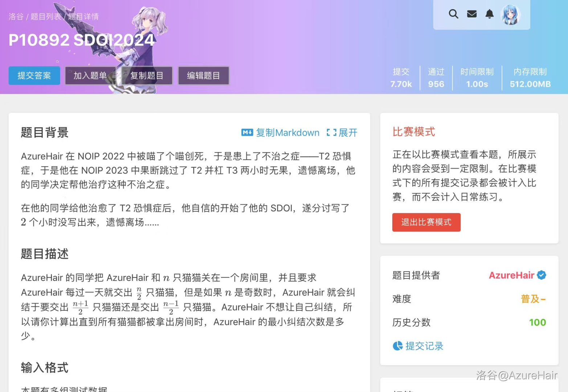This screenshot has height=392, width=568.
Task: Add problem to list via 加入题单
Action: click(90, 75)
